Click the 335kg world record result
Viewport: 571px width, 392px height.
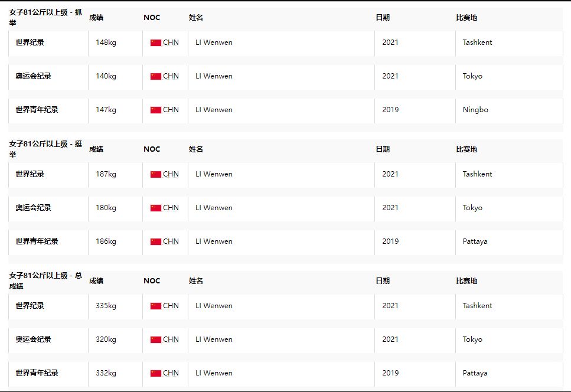coord(106,306)
